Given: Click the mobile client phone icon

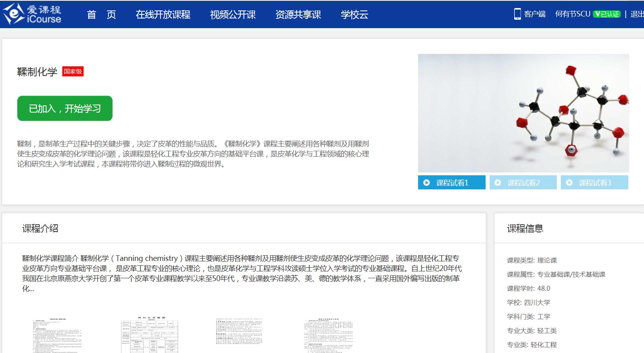Looking at the screenshot, I should tap(517, 14).
